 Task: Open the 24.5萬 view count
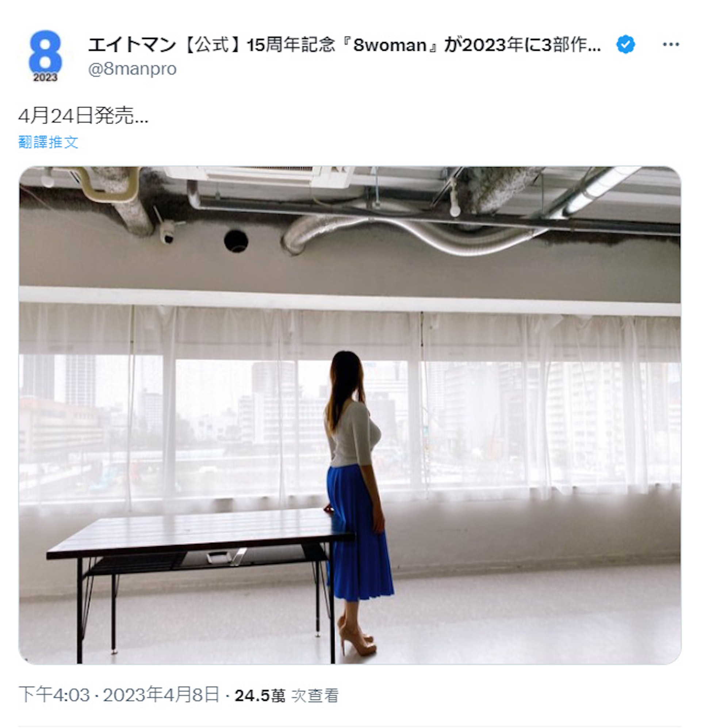pyautogui.click(x=260, y=695)
